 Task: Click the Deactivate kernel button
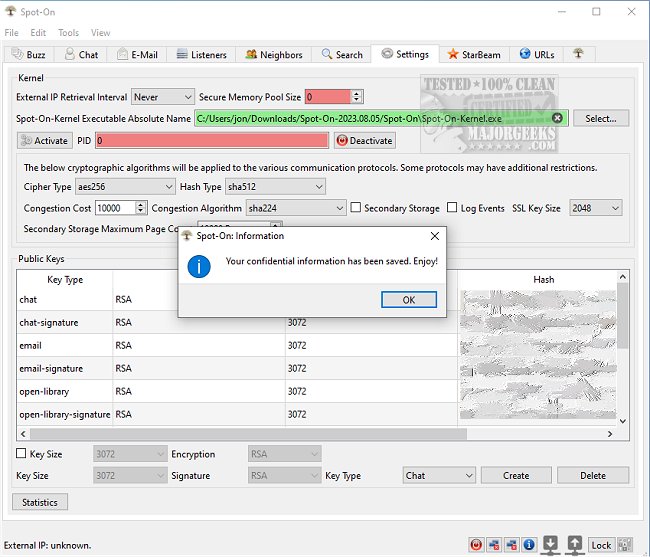pos(365,140)
